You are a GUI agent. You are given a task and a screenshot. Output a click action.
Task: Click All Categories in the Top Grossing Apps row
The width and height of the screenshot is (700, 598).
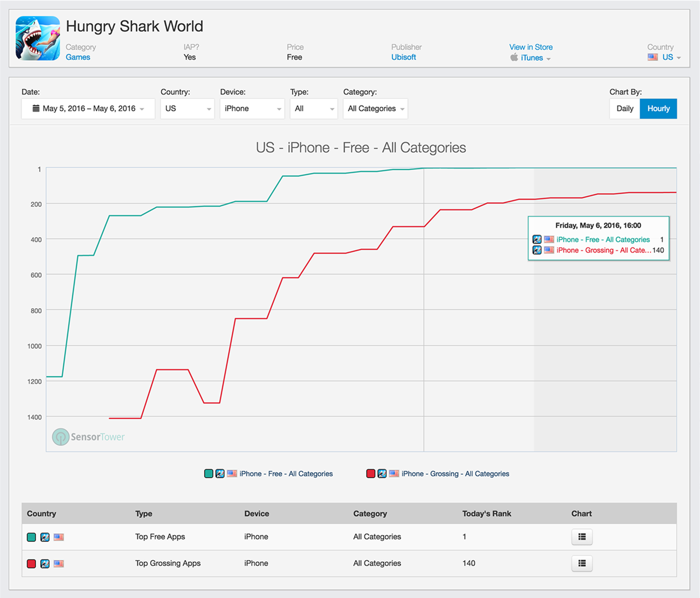tap(377, 563)
